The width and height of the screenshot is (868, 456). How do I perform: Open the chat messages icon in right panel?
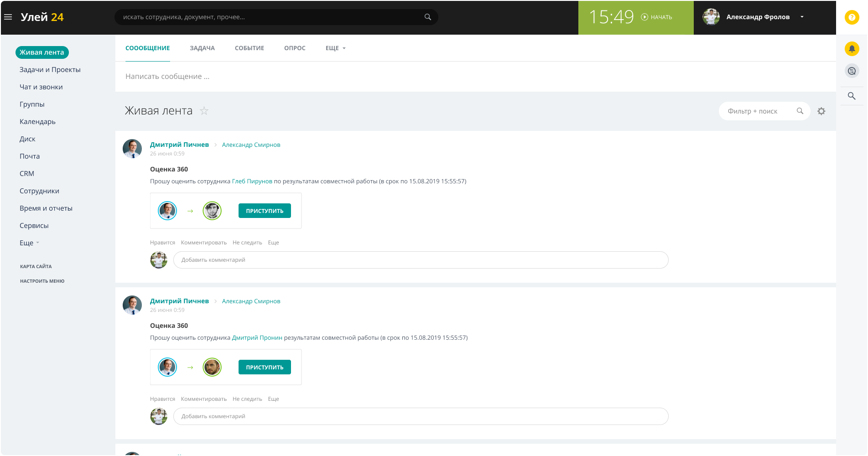(852, 71)
